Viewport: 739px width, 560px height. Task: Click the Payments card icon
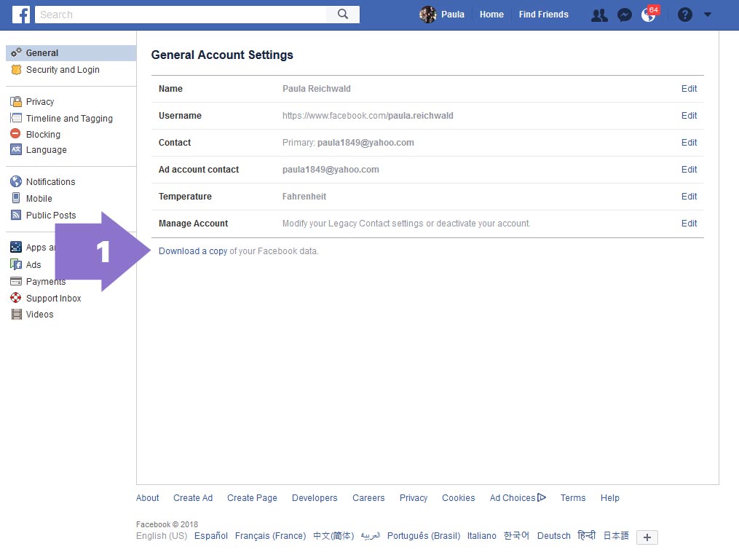[x=16, y=281]
